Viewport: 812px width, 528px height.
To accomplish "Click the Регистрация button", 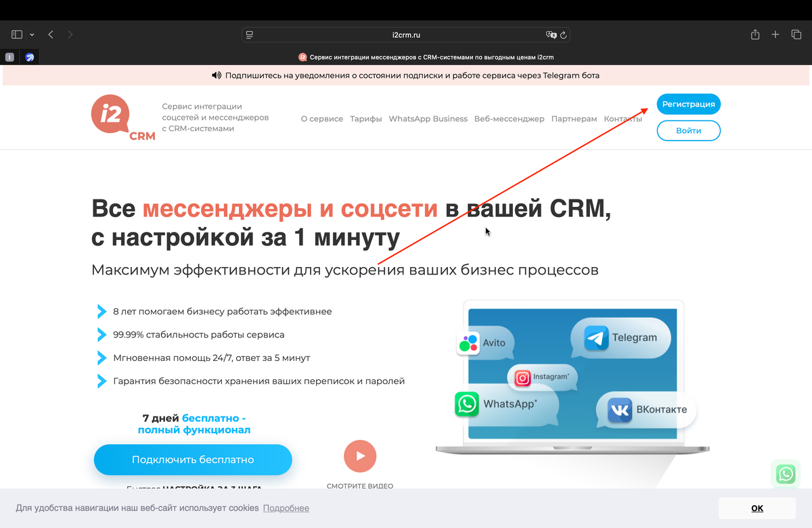I will coord(688,103).
